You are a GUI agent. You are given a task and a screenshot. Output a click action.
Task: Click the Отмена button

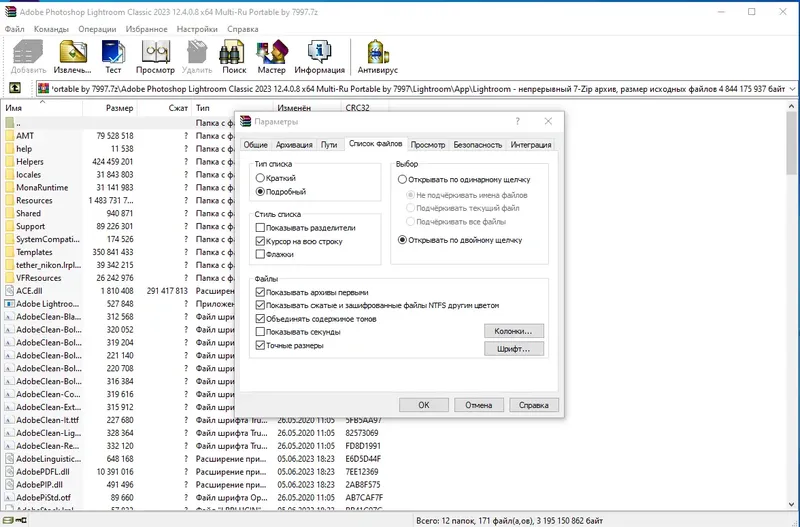pyautogui.click(x=479, y=405)
